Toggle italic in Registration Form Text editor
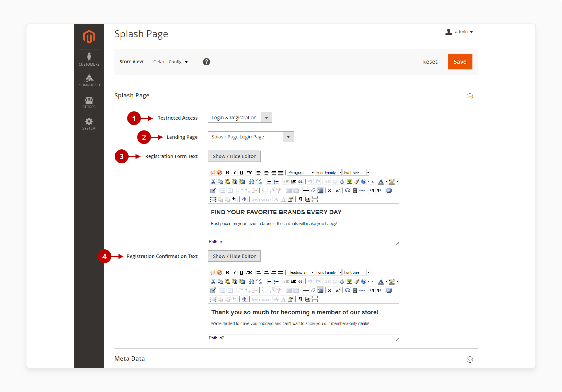 tap(234, 172)
